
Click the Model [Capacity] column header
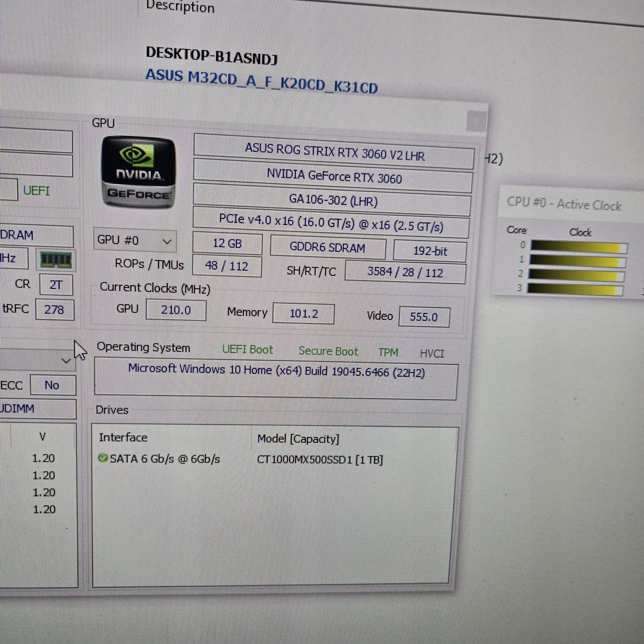tap(298, 439)
